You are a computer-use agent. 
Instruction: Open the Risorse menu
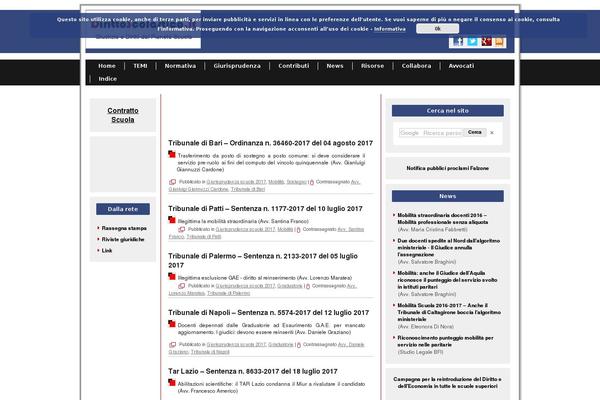372,66
